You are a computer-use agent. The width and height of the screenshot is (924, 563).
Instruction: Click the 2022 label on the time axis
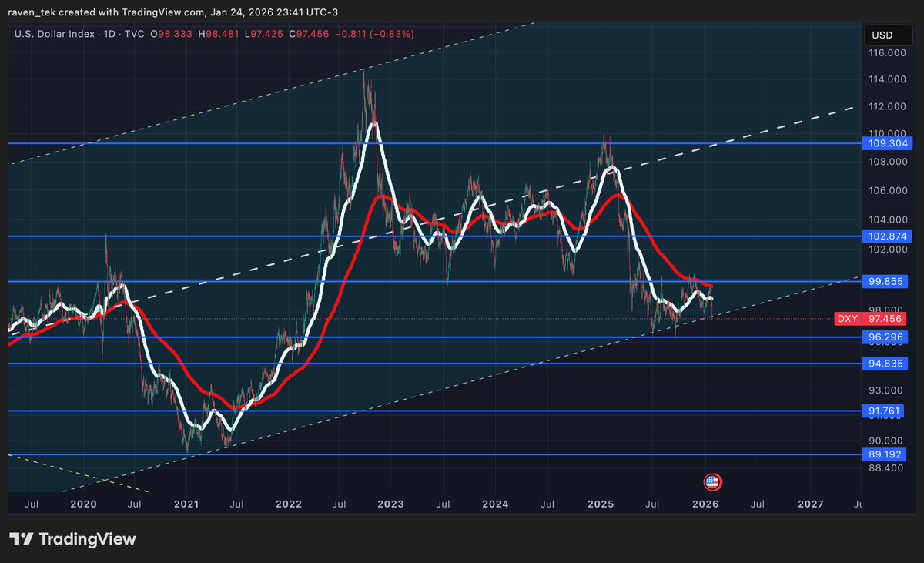pos(289,504)
